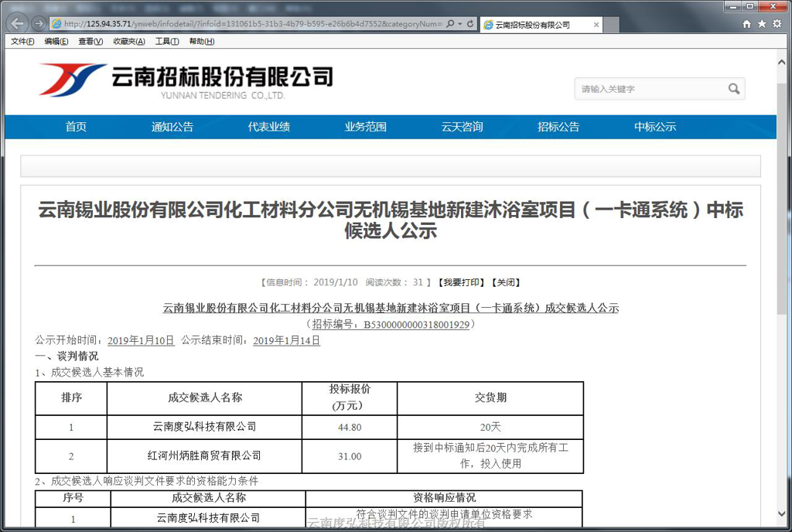Open the browser Home icon
This screenshot has height=532, width=792.
pyautogui.click(x=746, y=24)
